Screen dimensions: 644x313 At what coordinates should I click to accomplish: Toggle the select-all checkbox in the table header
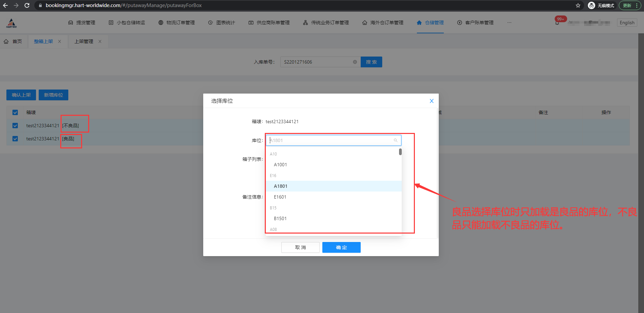tap(15, 112)
